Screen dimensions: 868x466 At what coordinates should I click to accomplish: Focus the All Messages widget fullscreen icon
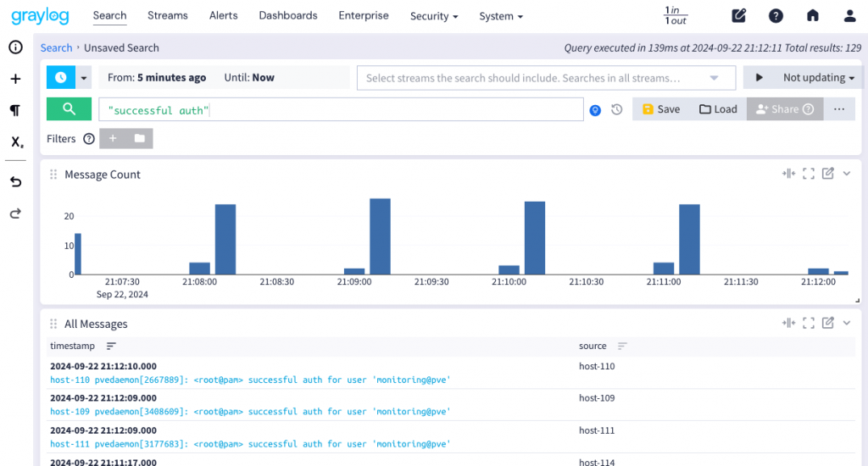808,323
